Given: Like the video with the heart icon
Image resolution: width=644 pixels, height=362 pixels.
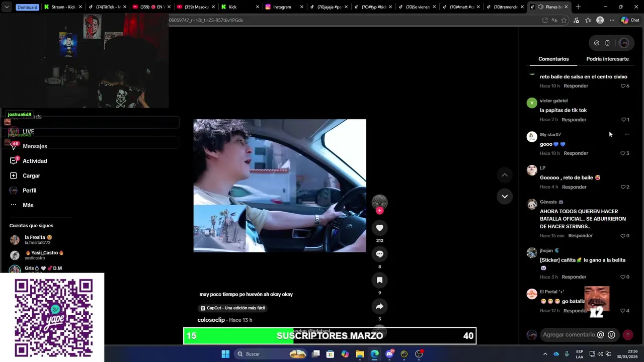Looking at the screenshot, I should click(379, 228).
